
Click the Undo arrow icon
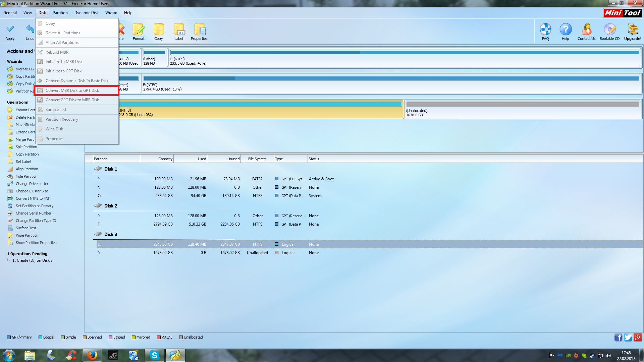pyautogui.click(x=30, y=29)
